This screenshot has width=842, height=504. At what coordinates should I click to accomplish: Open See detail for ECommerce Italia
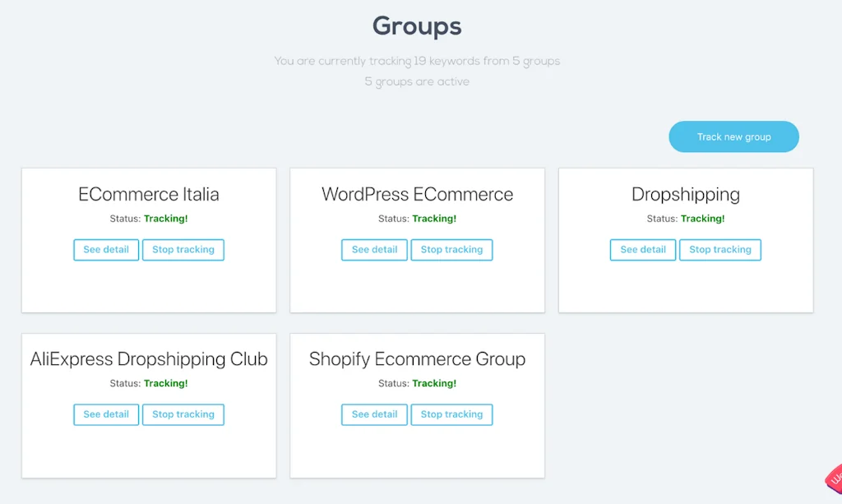106,250
